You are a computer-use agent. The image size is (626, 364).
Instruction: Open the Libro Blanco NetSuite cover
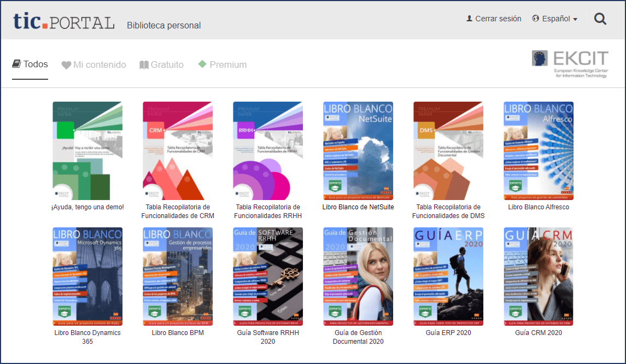point(358,151)
